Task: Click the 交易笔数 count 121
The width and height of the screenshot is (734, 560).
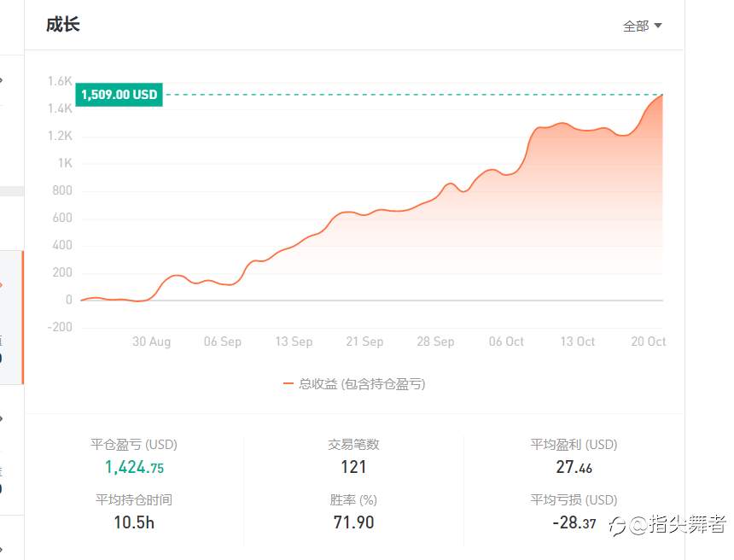Action: coord(353,467)
